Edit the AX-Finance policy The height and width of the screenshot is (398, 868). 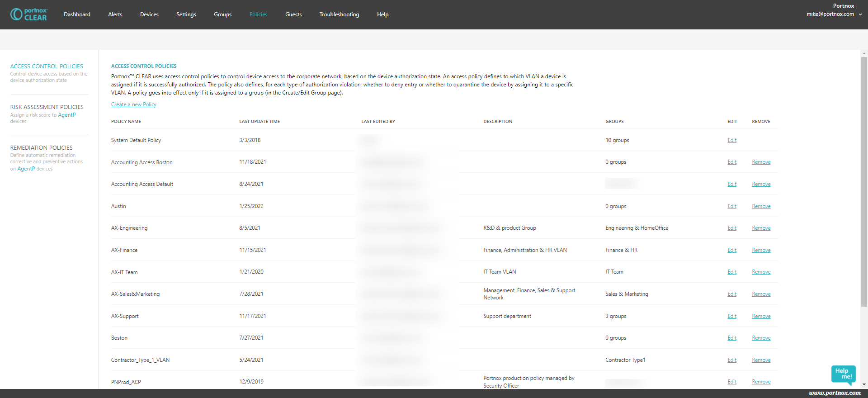point(732,250)
